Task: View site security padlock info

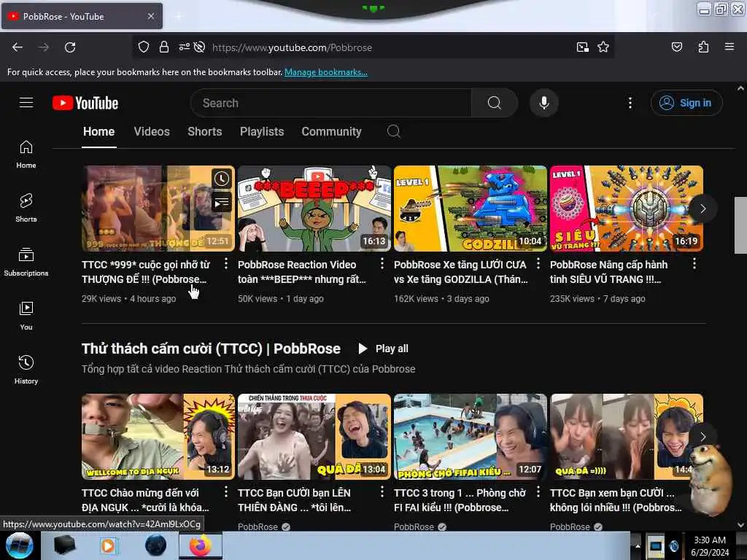Action: tap(164, 47)
